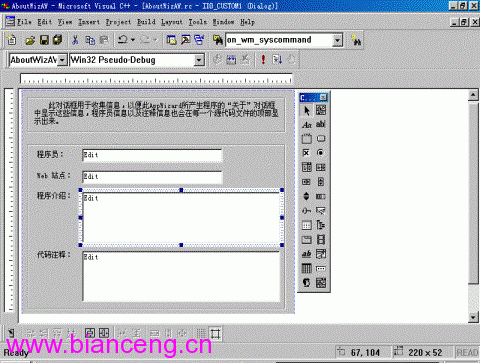This screenshot has width=480, height=363.
Task: Pick the Edit Box control tool
Action: [x=321, y=125]
